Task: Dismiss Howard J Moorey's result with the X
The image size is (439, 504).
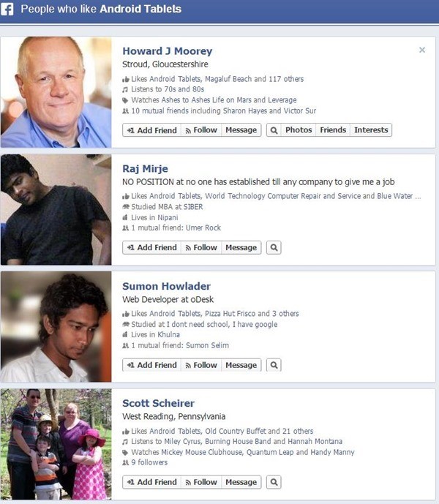Action: [422, 50]
